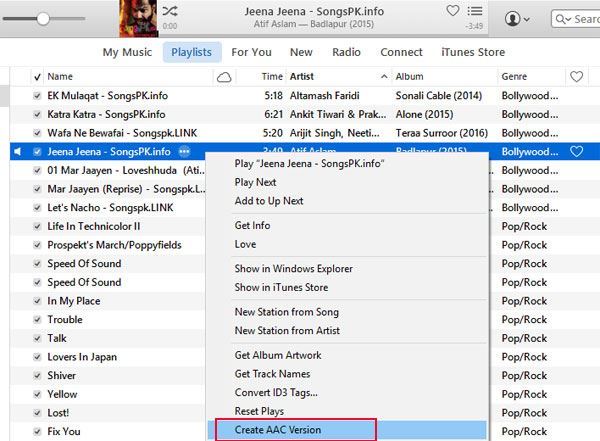Choose Convert ID3 Tags
Screen dimensions: 600x441
tap(347, 392)
